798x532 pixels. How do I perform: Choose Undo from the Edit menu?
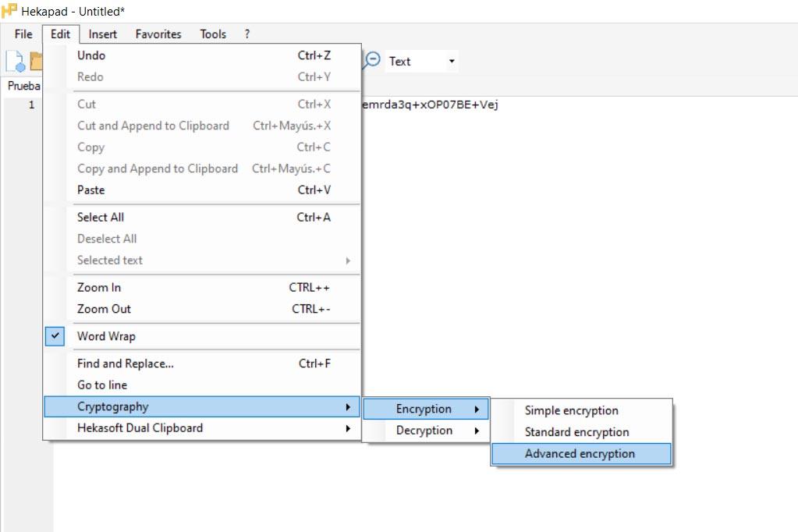(x=202, y=55)
